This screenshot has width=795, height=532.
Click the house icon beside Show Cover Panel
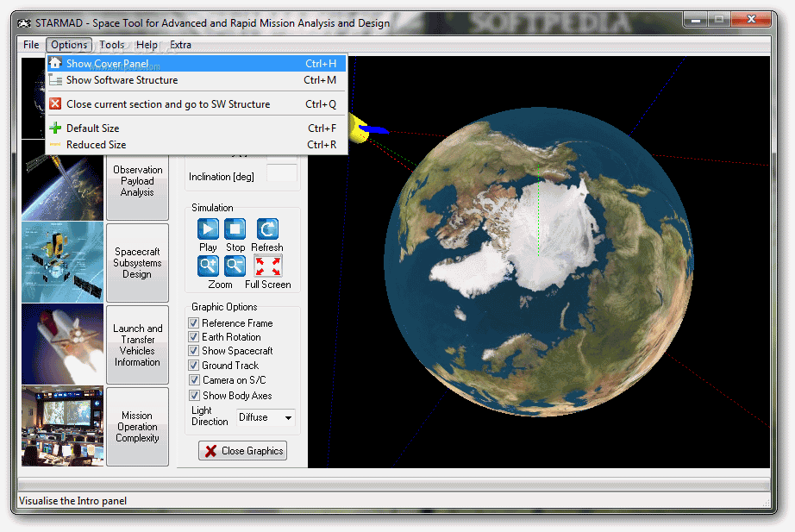[55, 64]
